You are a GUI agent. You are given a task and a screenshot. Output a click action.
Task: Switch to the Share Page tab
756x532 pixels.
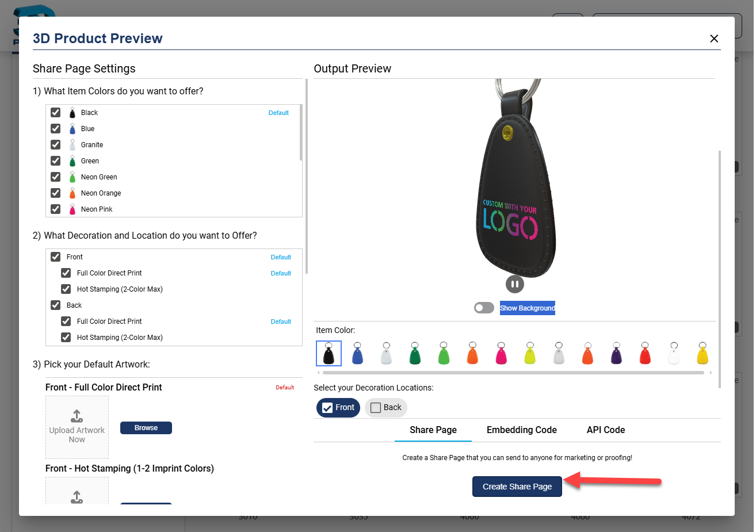coord(433,430)
